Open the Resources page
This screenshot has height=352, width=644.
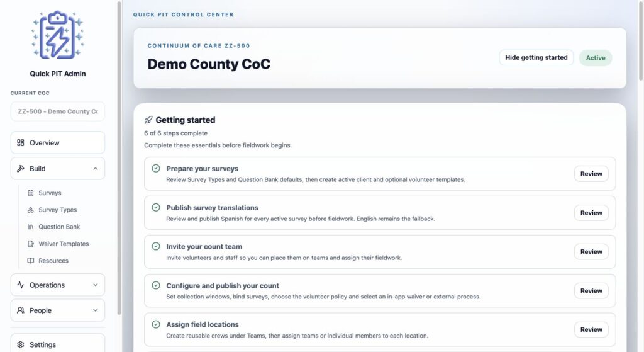click(x=53, y=261)
